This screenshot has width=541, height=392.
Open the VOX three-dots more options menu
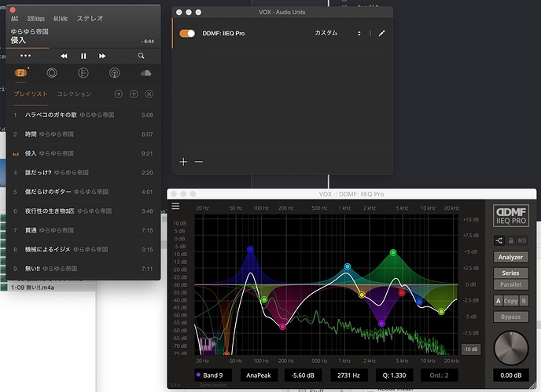pos(25,56)
